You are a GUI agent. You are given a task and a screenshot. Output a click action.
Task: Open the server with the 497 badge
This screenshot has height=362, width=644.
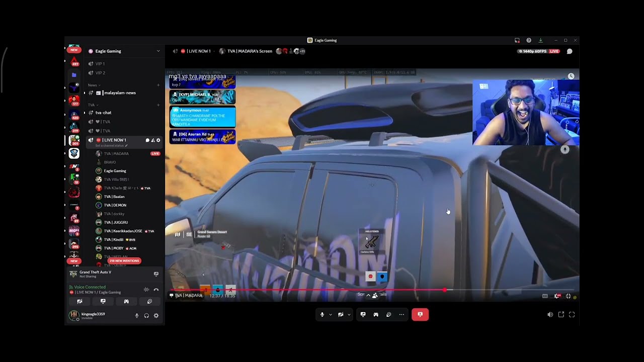click(x=74, y=62)
